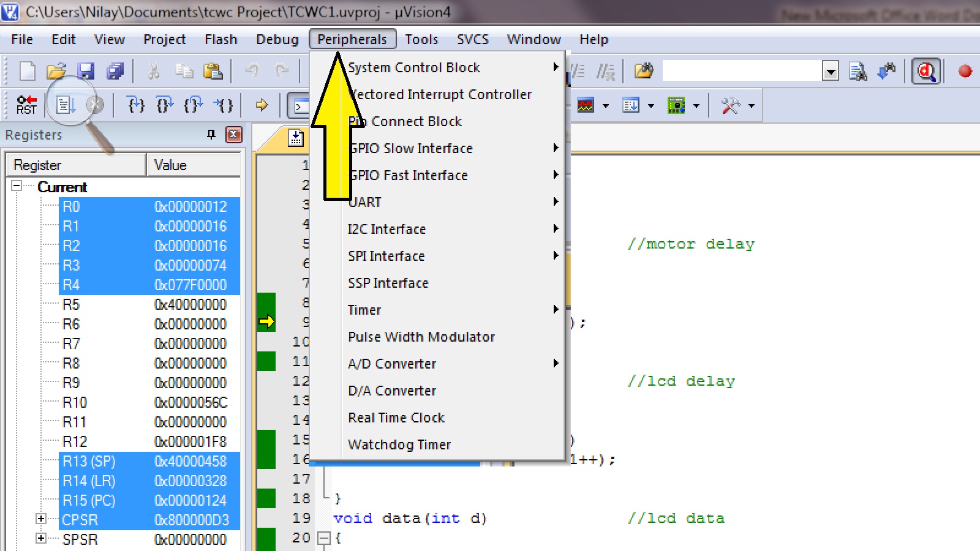This screenshot has height=551, width=980.
Task: Click the uncomment selection icon
Action: [x=606, y=72]
